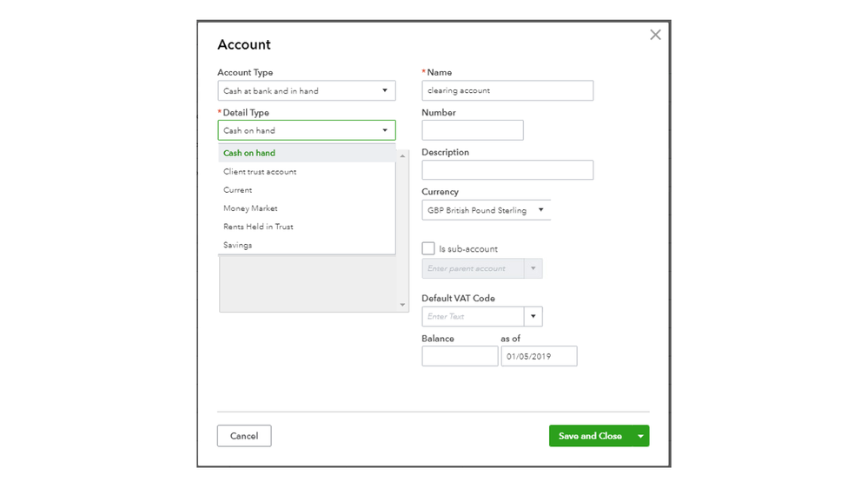Choose Cash on hand from list
This screenshot has height=488, width=868.
coord(249,153)
